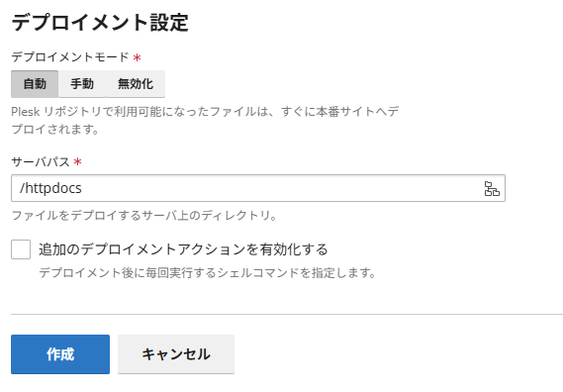The width and height of the screenshot is (563, 392).
Task: Choose 無効化 to disable deployment
Action: (x=136, y=84)
